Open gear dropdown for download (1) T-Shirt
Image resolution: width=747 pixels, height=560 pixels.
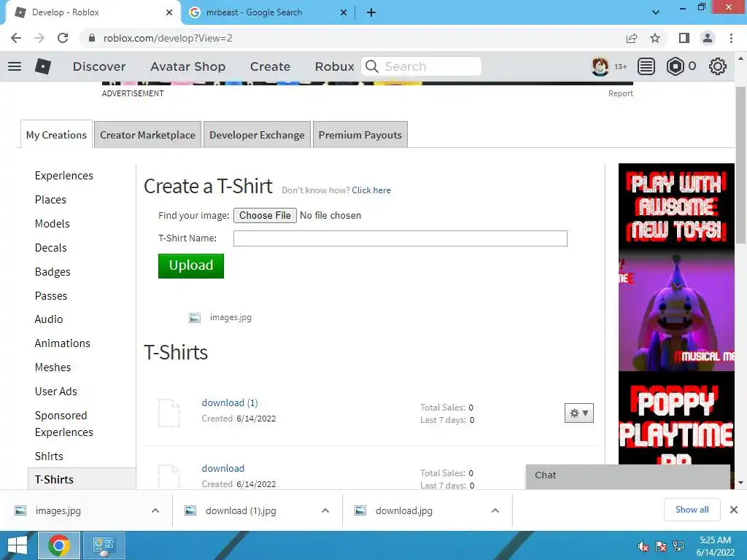click(578, 413)
